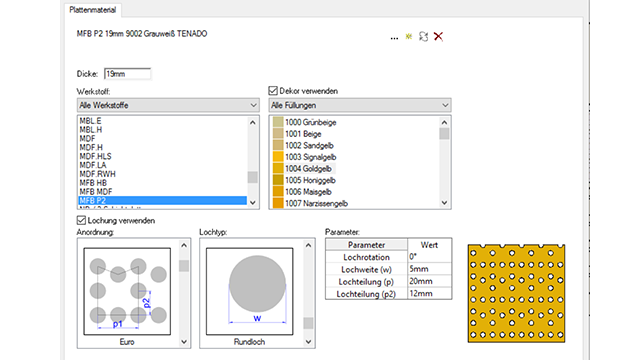Choose the 1006 Maisgelb color swatch
The height and width of the screenshot is (360, 640).
(x=278, y=191)
